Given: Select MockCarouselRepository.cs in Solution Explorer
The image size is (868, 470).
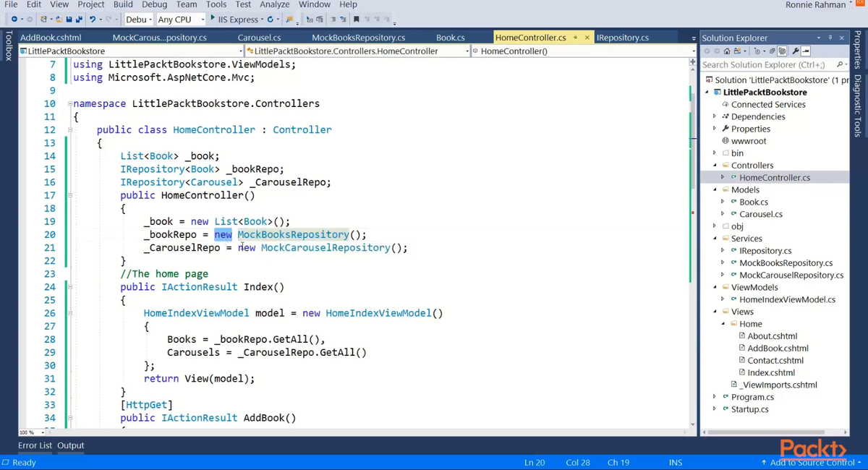Looking at the screenshot, I should (x=791, y=275).
